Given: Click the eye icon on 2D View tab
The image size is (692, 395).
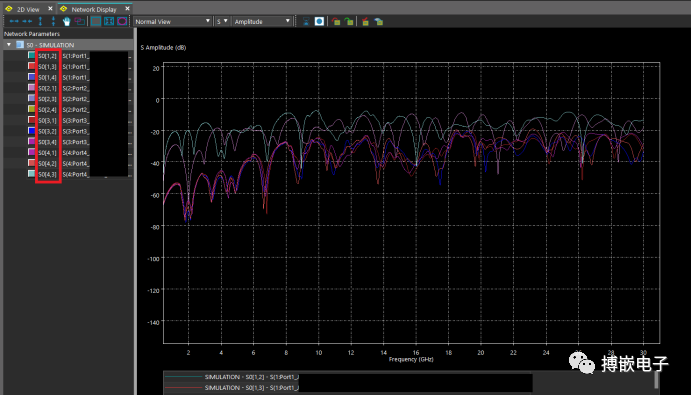Looking at the screenshot, I should [8, 9].
